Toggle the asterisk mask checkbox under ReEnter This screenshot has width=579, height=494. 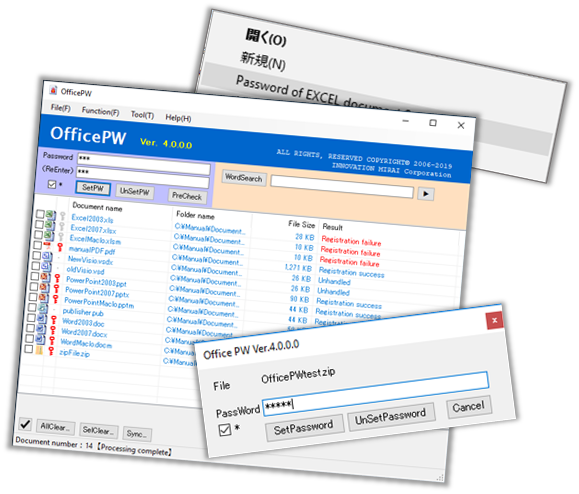[52, 184]
